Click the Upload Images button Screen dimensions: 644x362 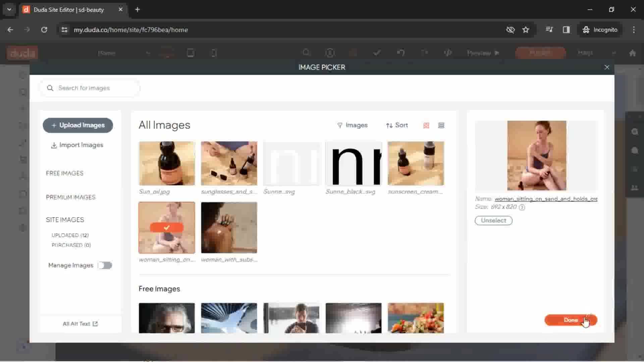[78, 125]
